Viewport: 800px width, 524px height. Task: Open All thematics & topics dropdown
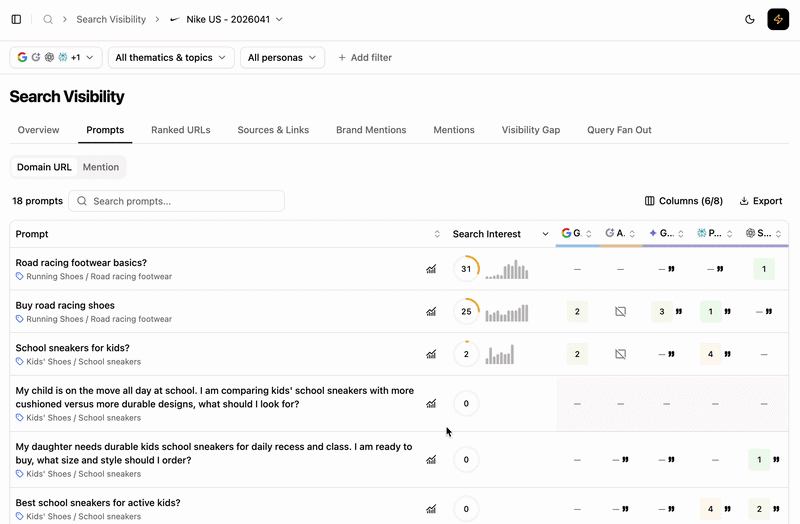[171, 57]
